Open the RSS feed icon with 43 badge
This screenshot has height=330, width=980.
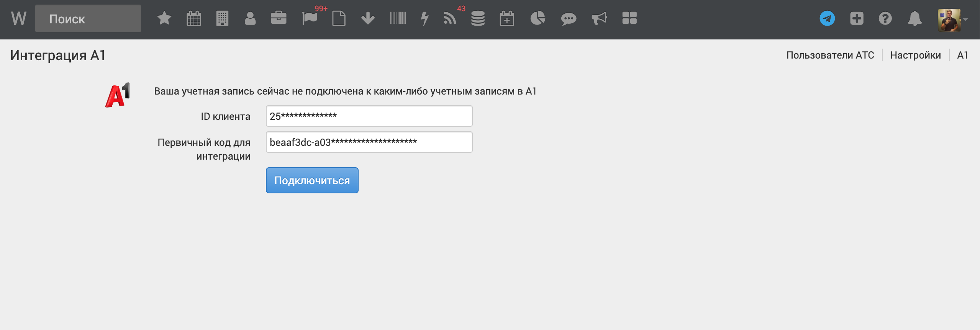tap(450, 18)
